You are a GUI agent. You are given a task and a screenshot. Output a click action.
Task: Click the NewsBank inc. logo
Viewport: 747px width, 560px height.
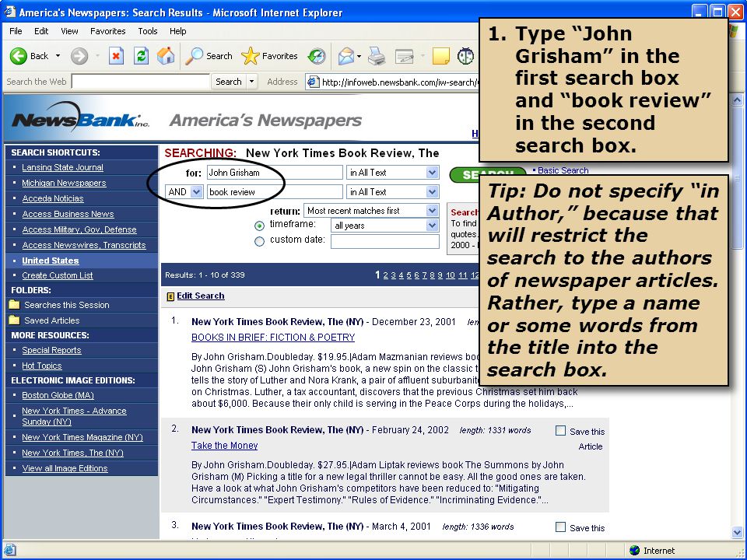(x=80, y=117)
